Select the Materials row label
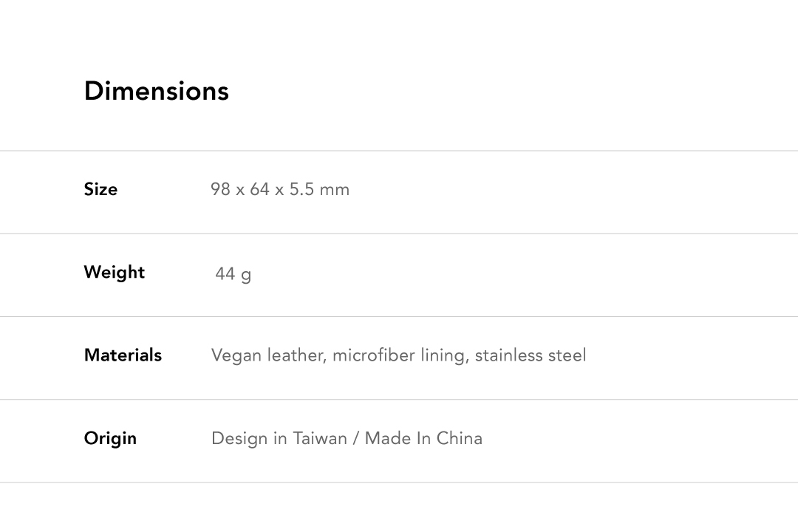The height and width of the screenshot is (532, 798). pos(123,355)
